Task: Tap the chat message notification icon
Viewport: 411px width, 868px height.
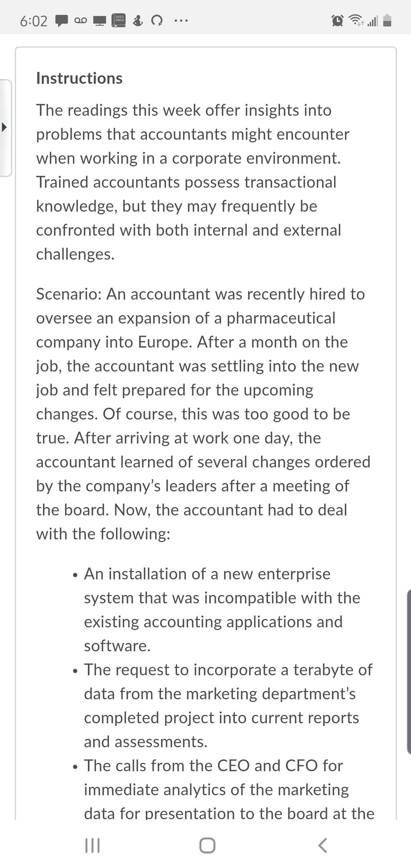Action: click(61, 20)
